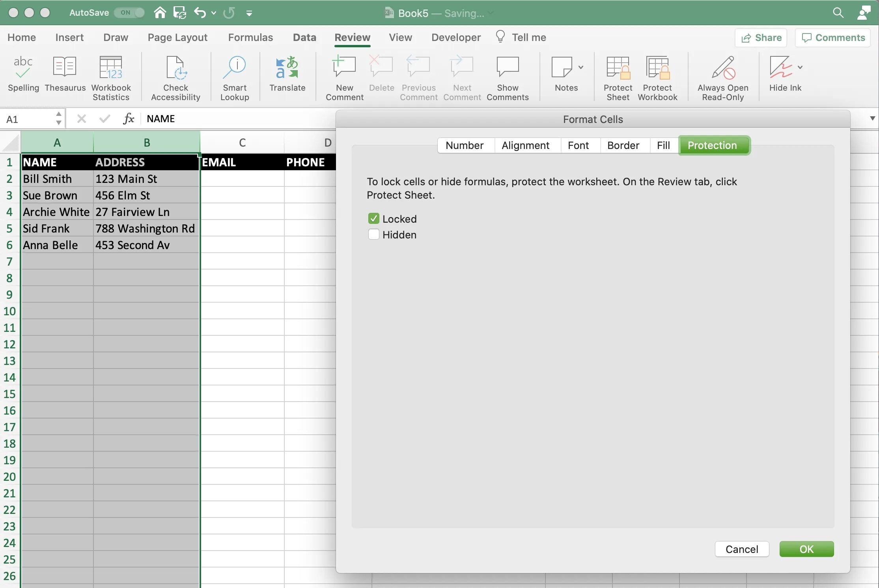
Task: Toggle the AutoSave switch
Action: click(130, 13)
